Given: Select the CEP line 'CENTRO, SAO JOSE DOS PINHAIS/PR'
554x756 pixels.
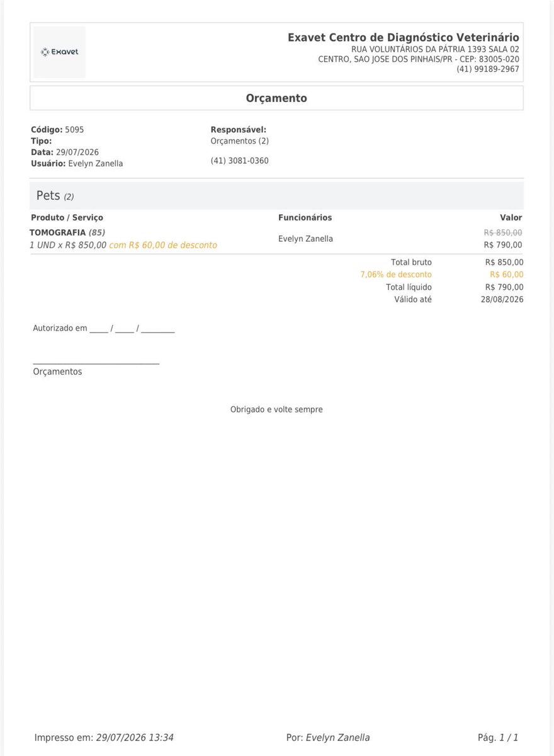Looking at the screenshot, I should [385, 59].
